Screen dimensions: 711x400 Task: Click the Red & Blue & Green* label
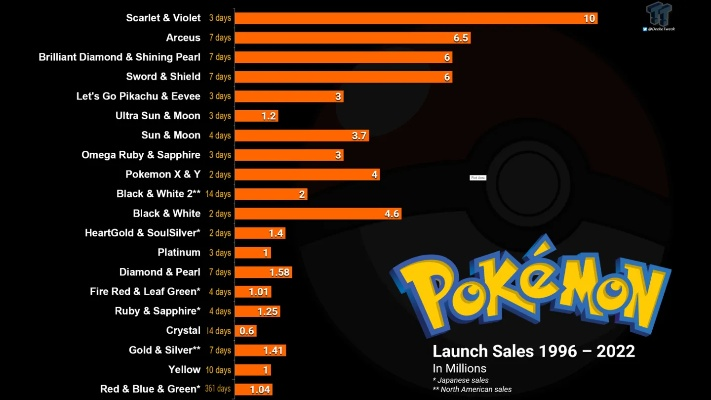(150, 388)
